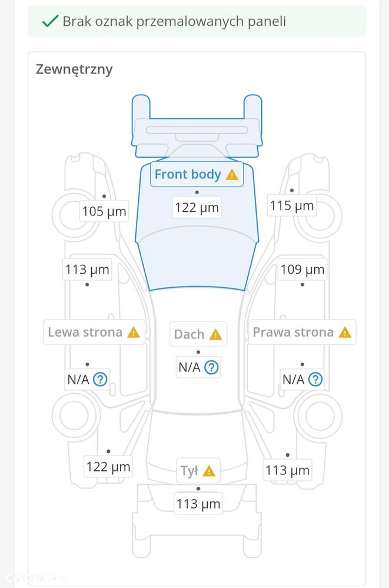Click the 115 µm front-right fender reading
The width and height of the screenshot is (389, 588).
pyautogui.click(x=292, y=206)
